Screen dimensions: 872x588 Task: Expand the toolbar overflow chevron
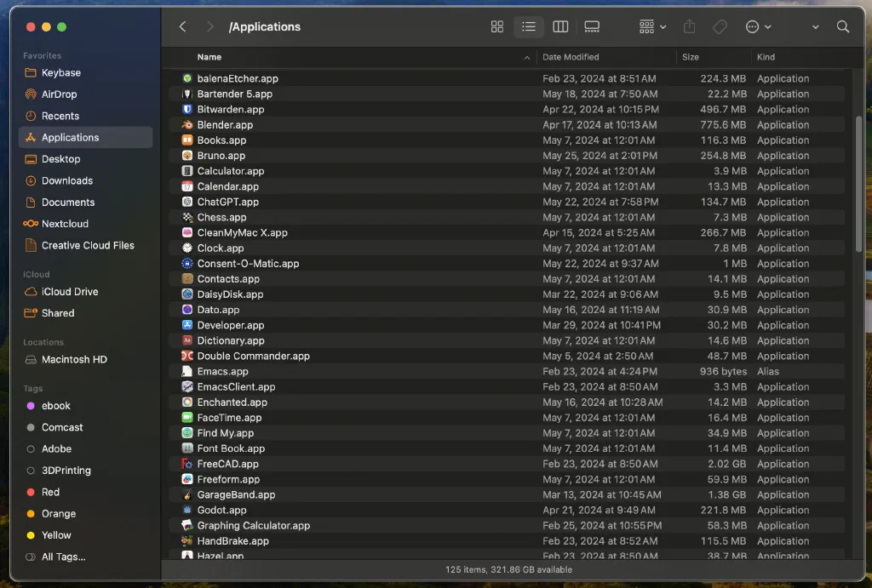click(815, 26)
